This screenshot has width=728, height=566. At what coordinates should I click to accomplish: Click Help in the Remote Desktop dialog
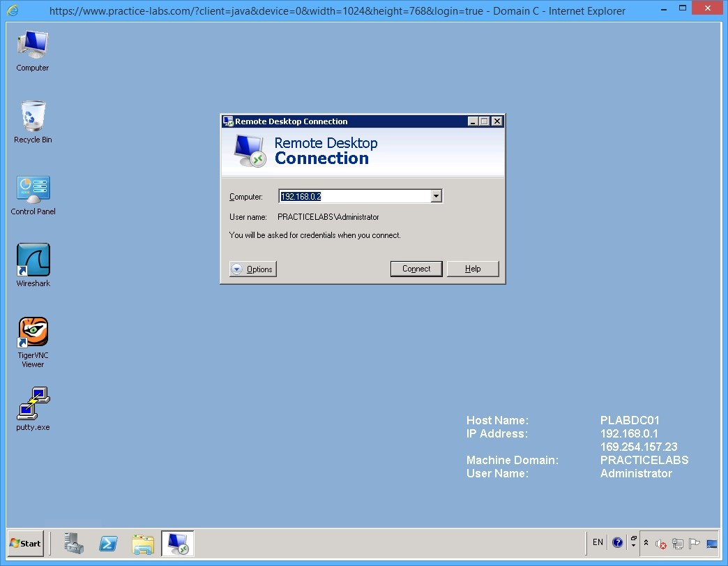point(473,269)
